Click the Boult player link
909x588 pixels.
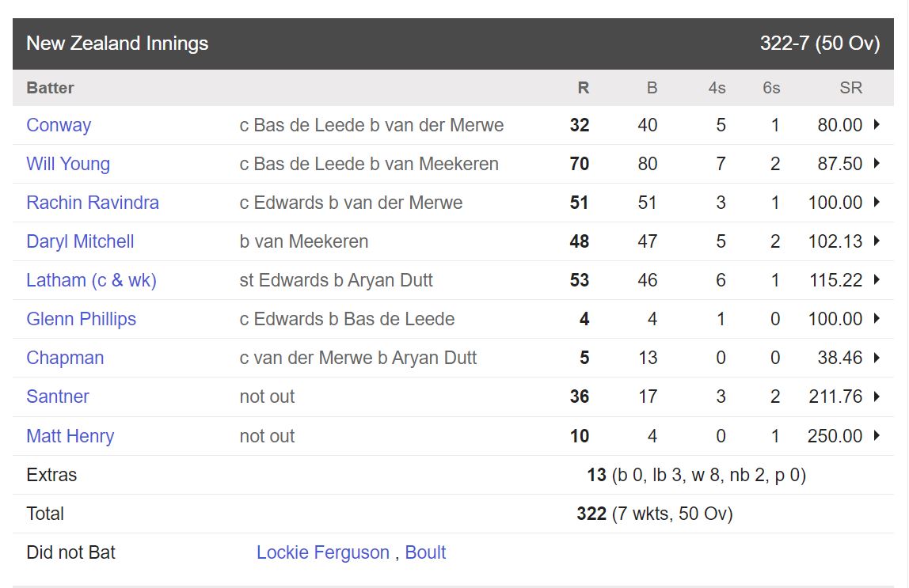coord(425,552)
